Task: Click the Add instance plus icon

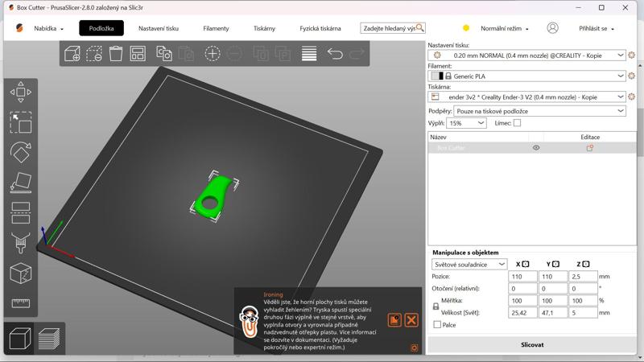Action: [213, 54]
